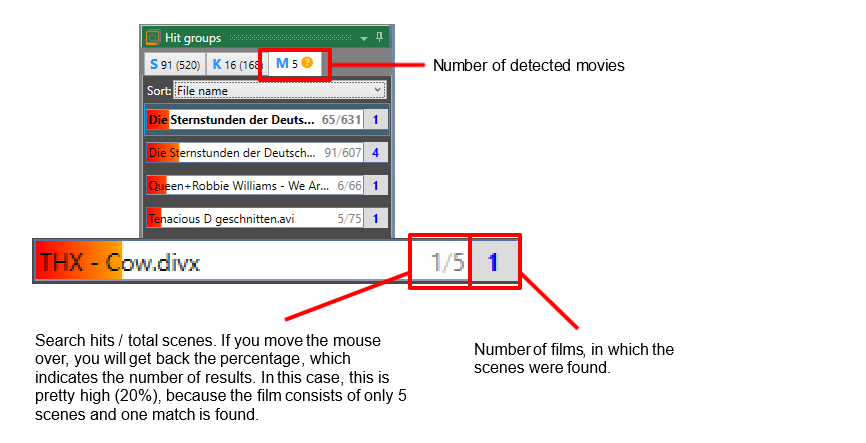Select the M 5 movies tab
This screenshot has width=866, height=443.
point(294,64)
